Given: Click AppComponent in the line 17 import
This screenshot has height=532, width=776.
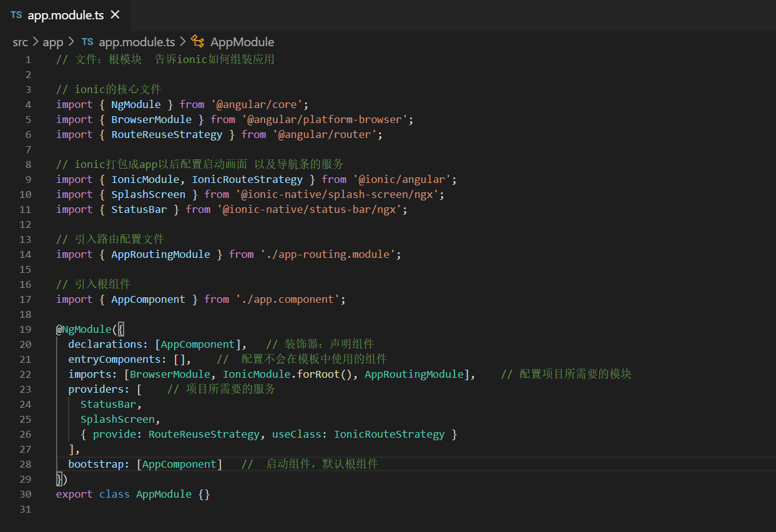Looking at the screenshot, I should coord(149,299).
